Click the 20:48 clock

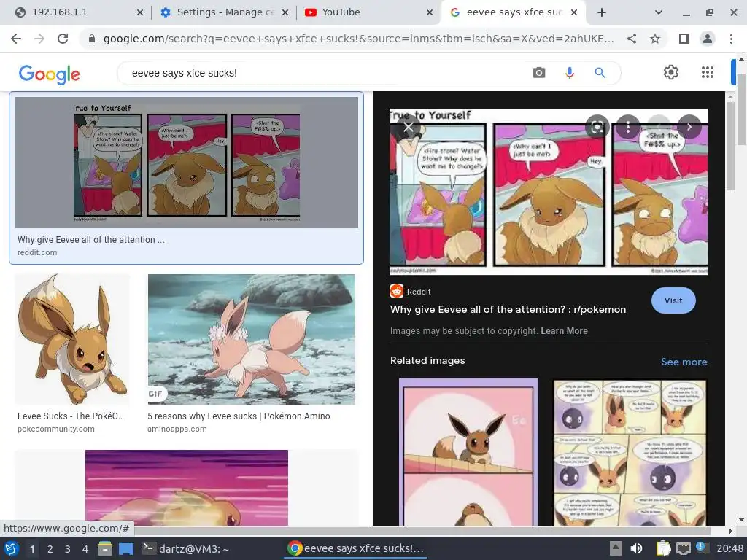coord(729,548)
